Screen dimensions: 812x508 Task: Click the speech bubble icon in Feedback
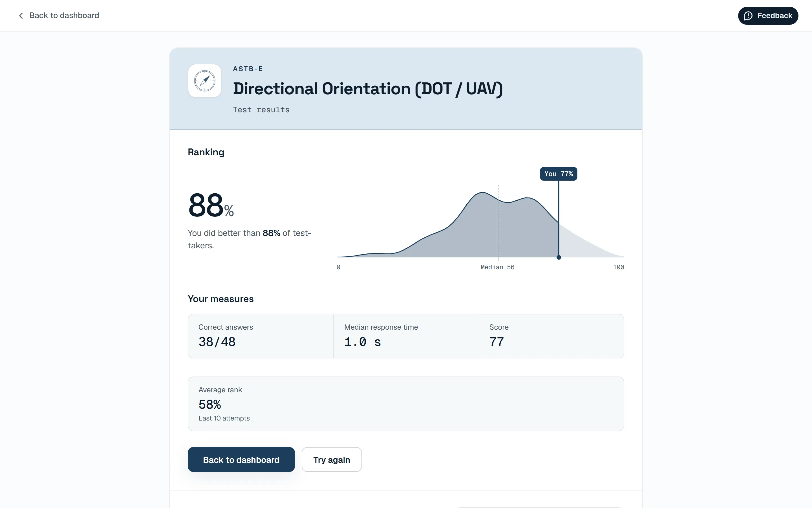748,16
